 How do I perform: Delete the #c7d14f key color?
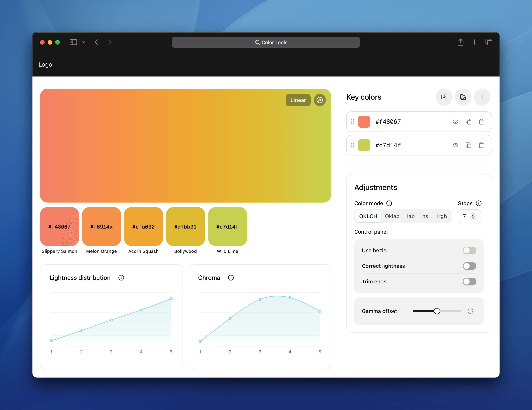click(481, 145)
